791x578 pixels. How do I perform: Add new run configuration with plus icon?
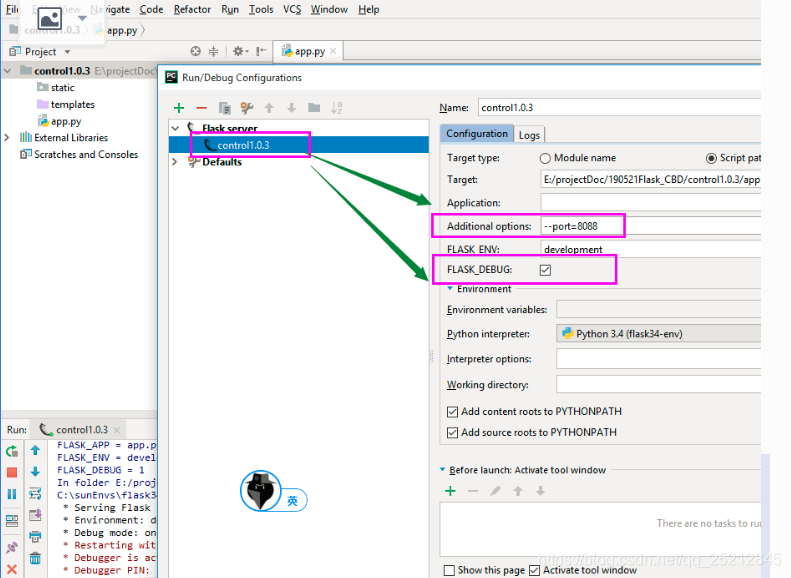click(x=179, y=108)
